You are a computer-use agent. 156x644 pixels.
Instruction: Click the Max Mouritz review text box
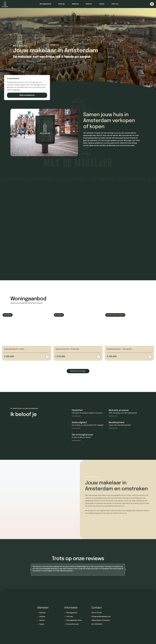click(x=78, y=570)
